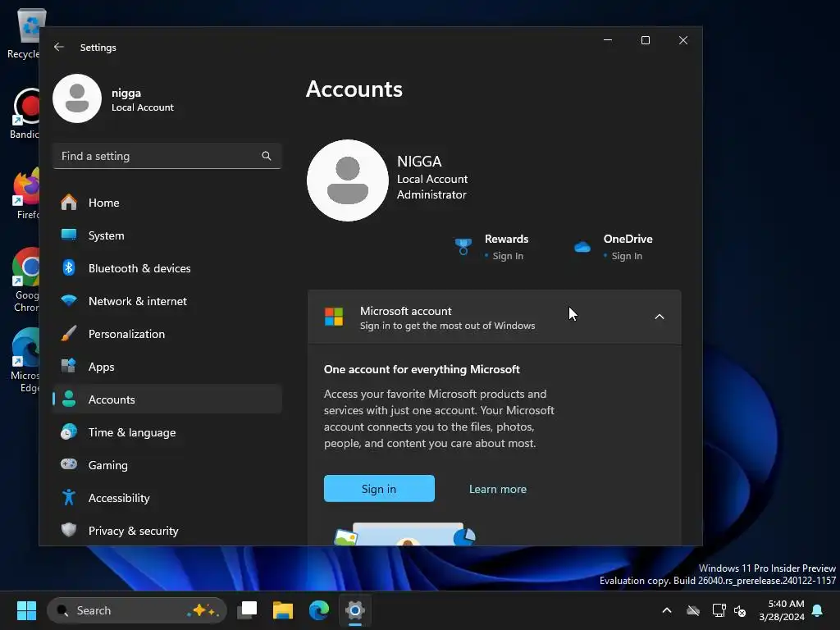The image size is (840, 630).
Task: Click the Firefox desktop shortcut
Action: [24, 194]
